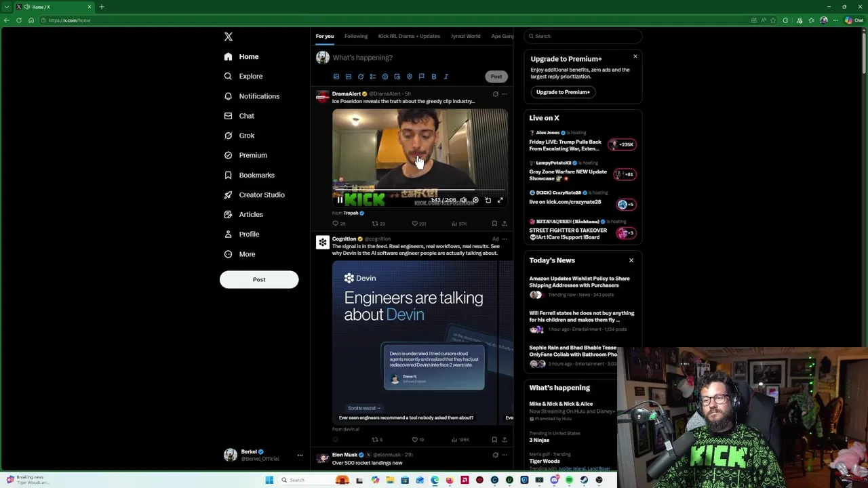
Task: Click the X search field
Action: [x=583, y=36]
